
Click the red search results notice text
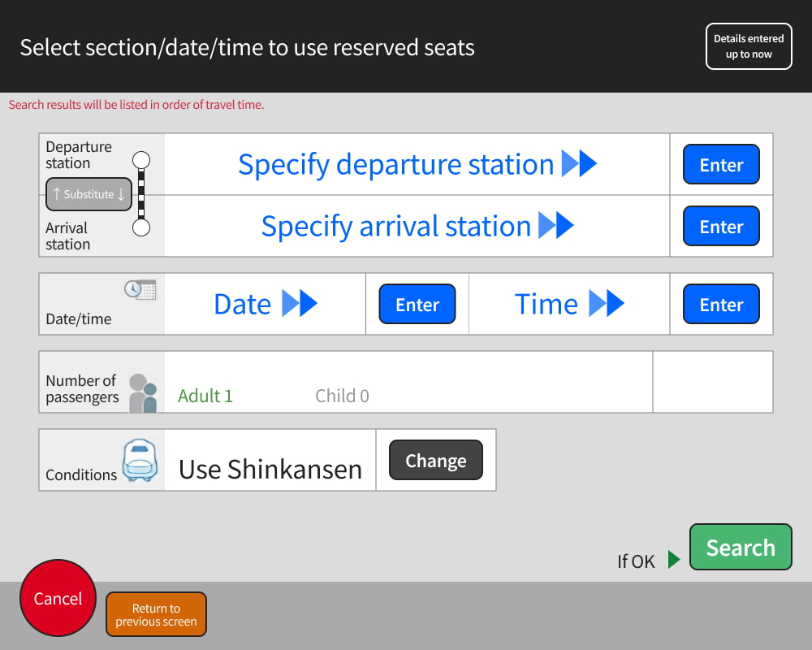(136, 105)
